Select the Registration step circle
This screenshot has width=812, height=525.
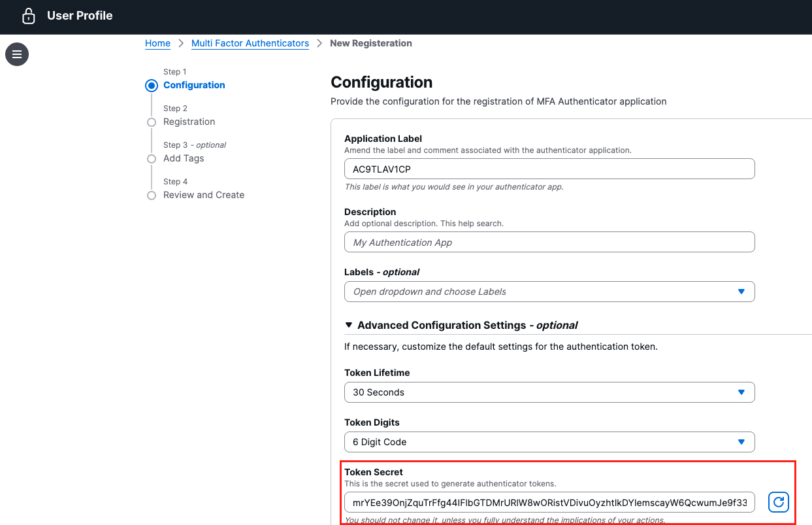point(152,122)
